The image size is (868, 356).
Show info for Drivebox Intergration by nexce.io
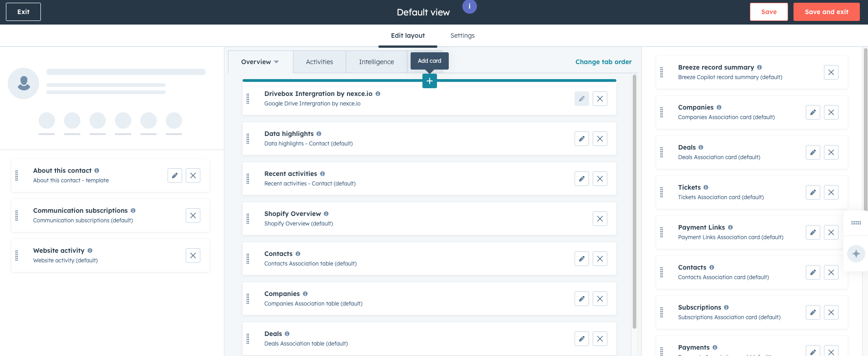pos(378,94)
